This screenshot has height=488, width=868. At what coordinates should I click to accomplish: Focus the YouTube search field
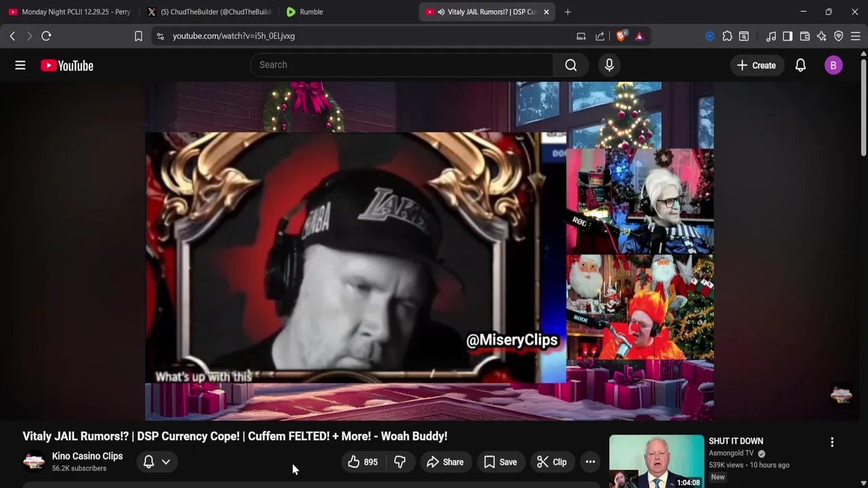(402, 65)
